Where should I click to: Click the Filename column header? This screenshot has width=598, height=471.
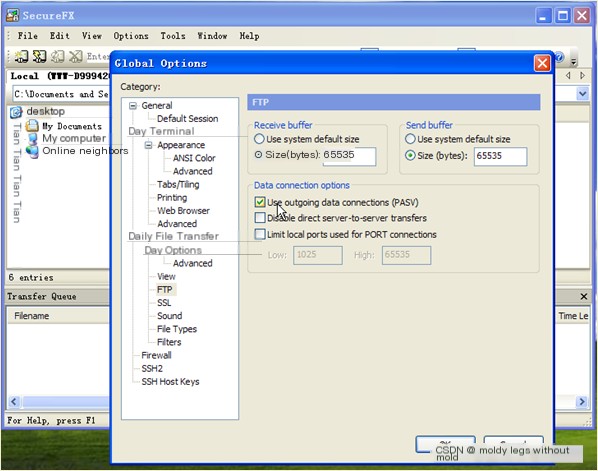click(59, 316)
